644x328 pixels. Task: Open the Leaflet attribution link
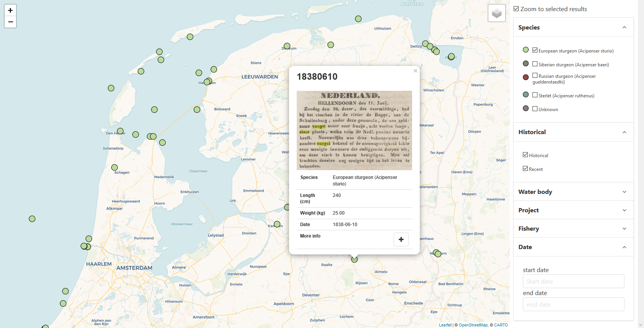coord(445,325)
